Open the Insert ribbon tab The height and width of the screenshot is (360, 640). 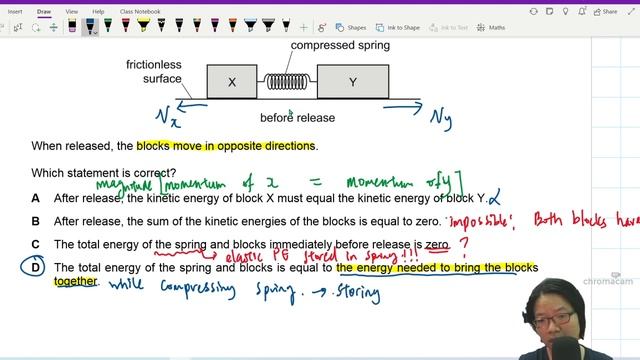[15, 11]
